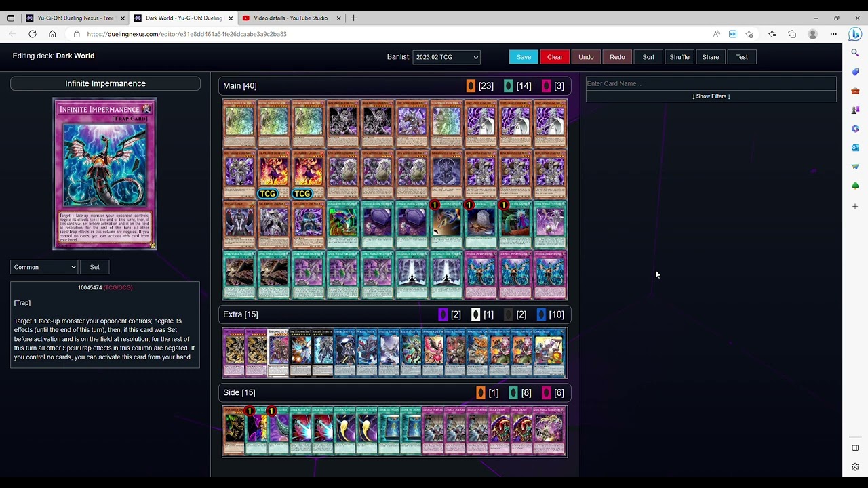Viewport: 868px width, 488px height.
Task: Switch to the Dark World deck editor tab
Action: 183,18
